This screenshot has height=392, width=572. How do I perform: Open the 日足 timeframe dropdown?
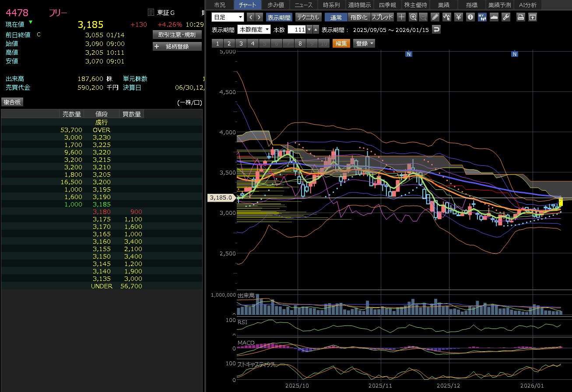[x=228, y=17]
